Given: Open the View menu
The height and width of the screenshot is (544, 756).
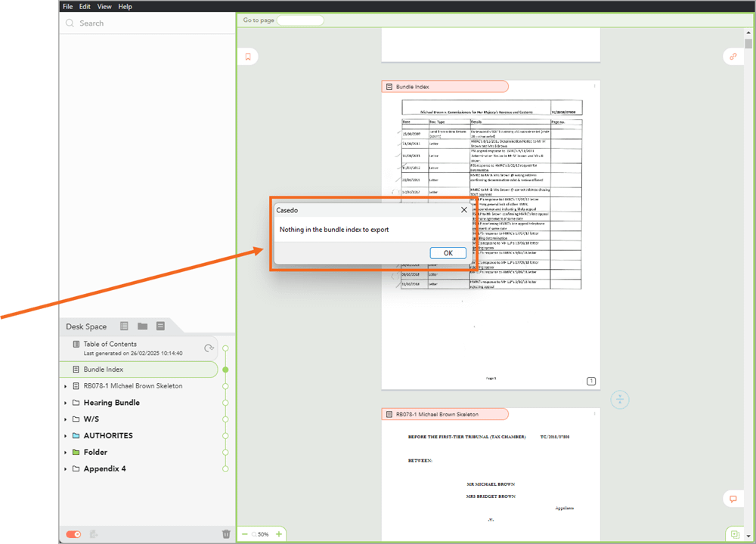Looking at the screenshot, I should [104, 6].
